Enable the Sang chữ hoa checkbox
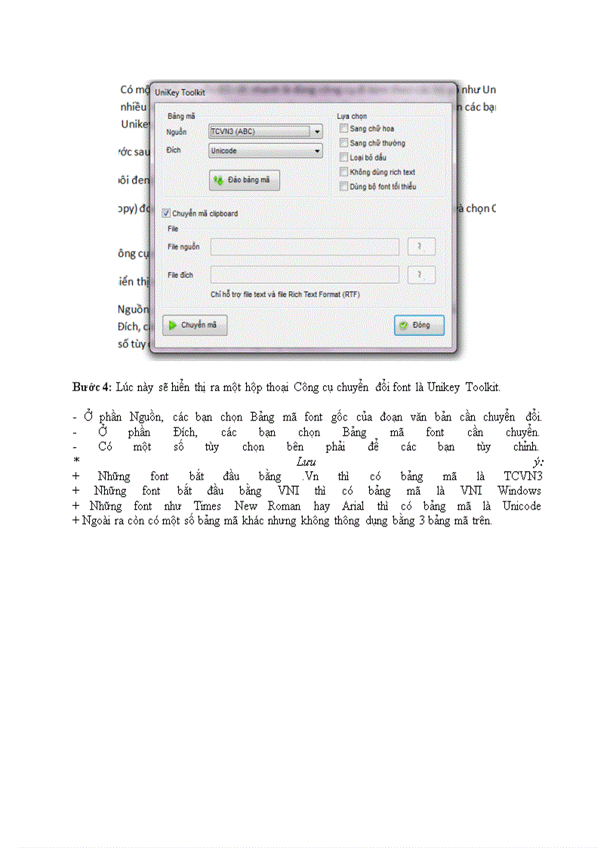The height and width of the screenshot is (848, 616). pyautogui.click(x=344, y=129)
